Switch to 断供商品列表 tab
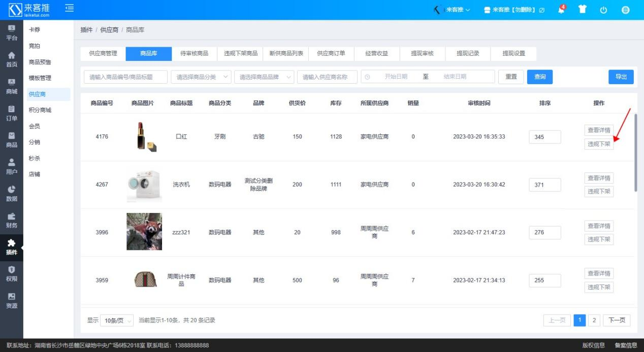The width and height of the screenshot is (644, 352). tap(286, 53)
